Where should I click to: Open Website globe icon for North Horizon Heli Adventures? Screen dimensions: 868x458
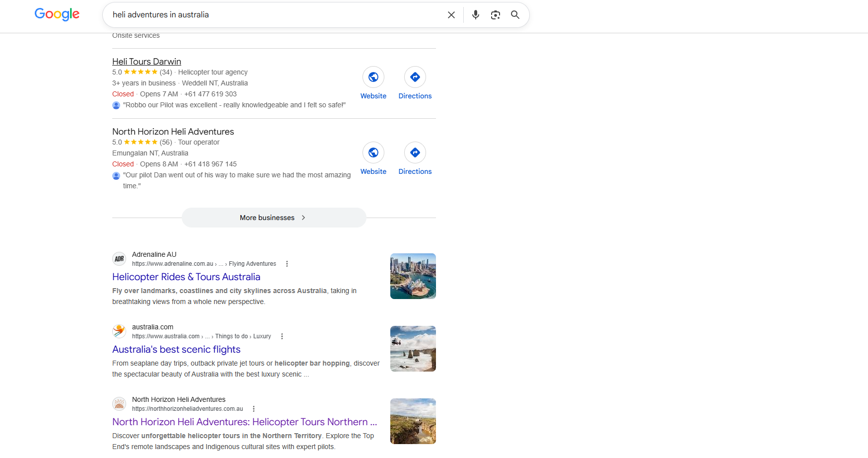[373, 153]
